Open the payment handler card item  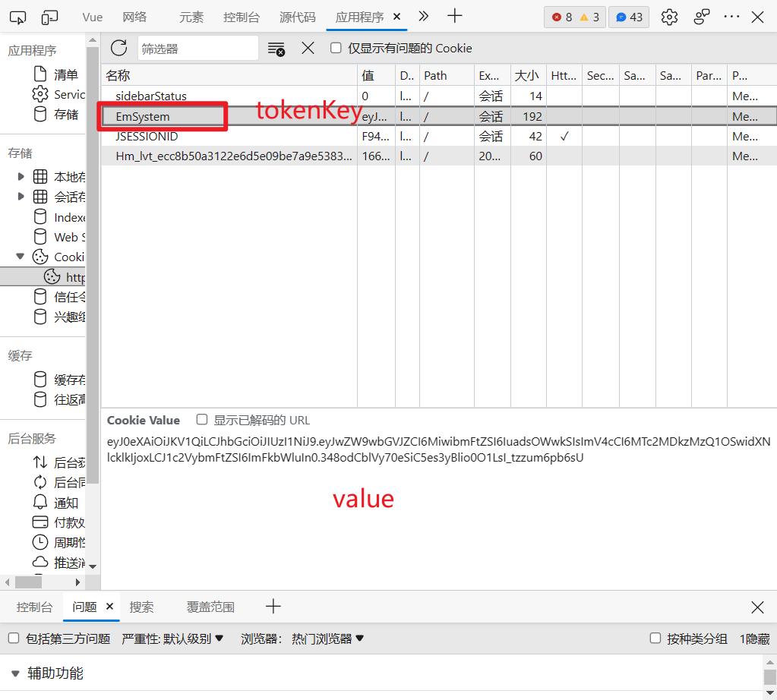[58, 522]
